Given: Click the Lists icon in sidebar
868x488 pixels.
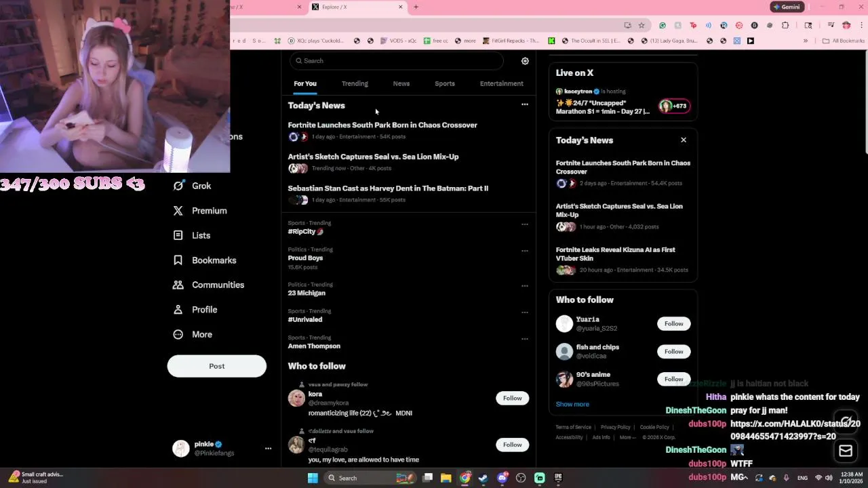Looking at the screenshot, I should (x=178, y=235).
